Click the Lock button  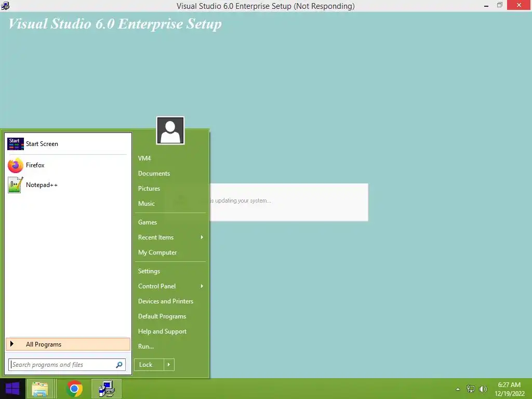tap(149, 365)
